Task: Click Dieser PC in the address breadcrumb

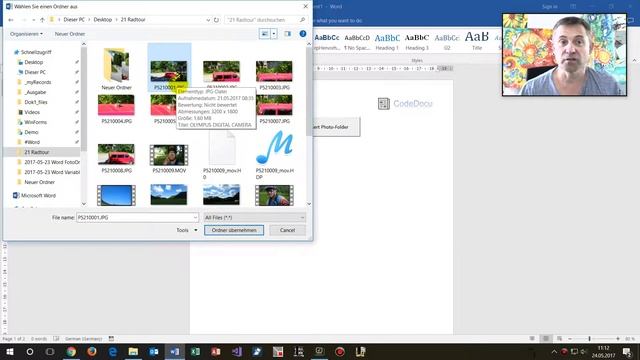Action: coord(74,20)
